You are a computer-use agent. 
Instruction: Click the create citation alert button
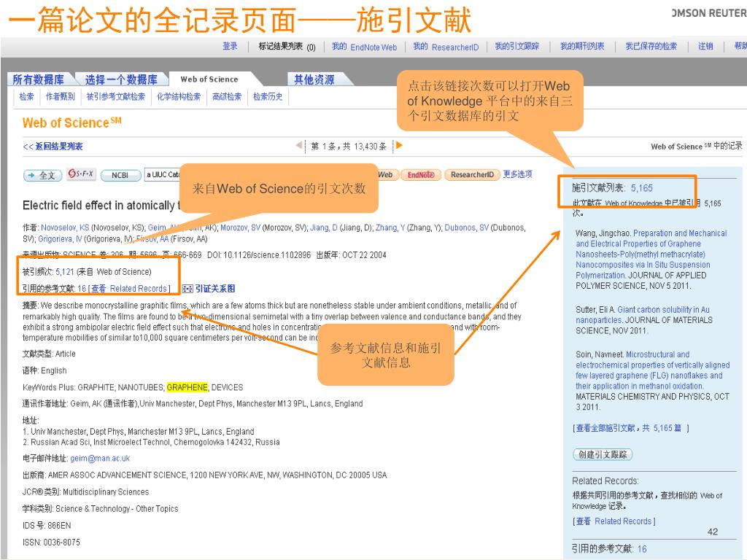603,454
